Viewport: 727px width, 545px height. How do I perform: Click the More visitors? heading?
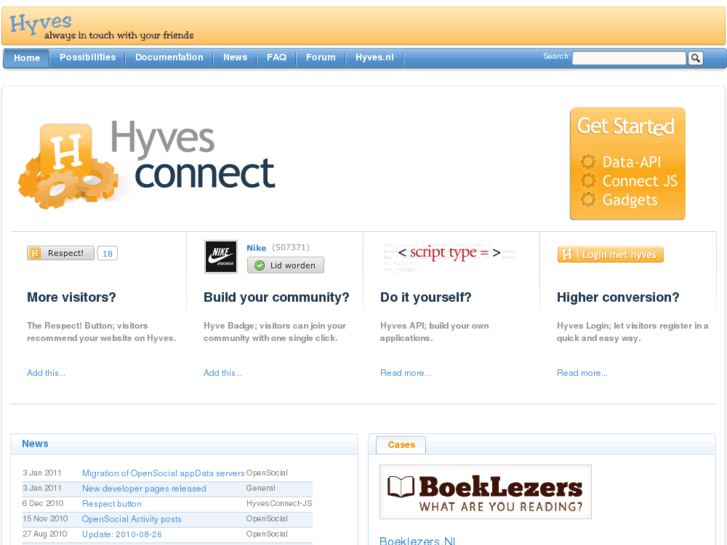tap(71, 297)
